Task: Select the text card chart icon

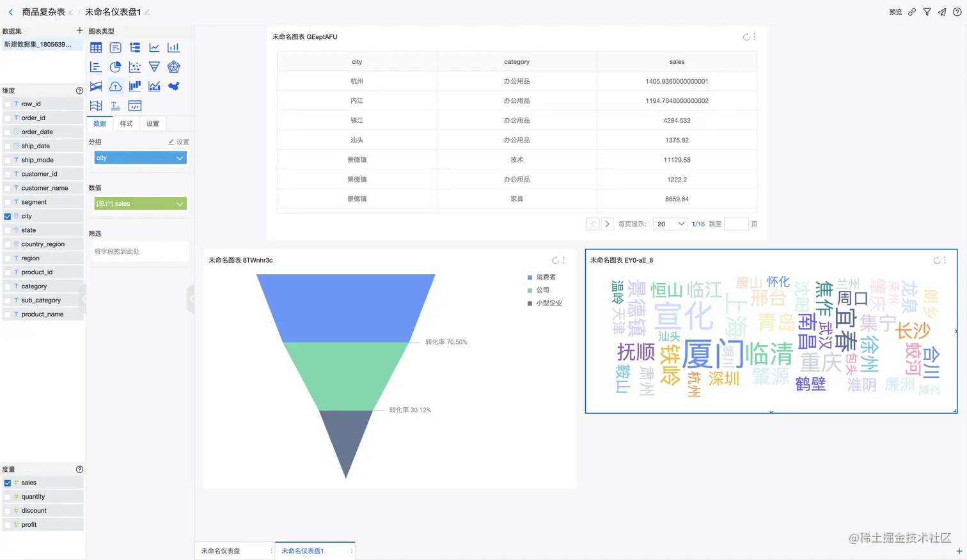Action: click(116, 47)
